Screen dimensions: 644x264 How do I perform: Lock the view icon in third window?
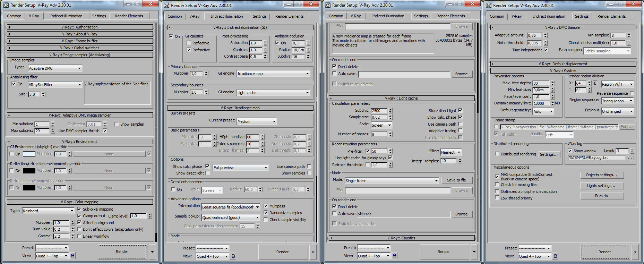click(394, 256)
